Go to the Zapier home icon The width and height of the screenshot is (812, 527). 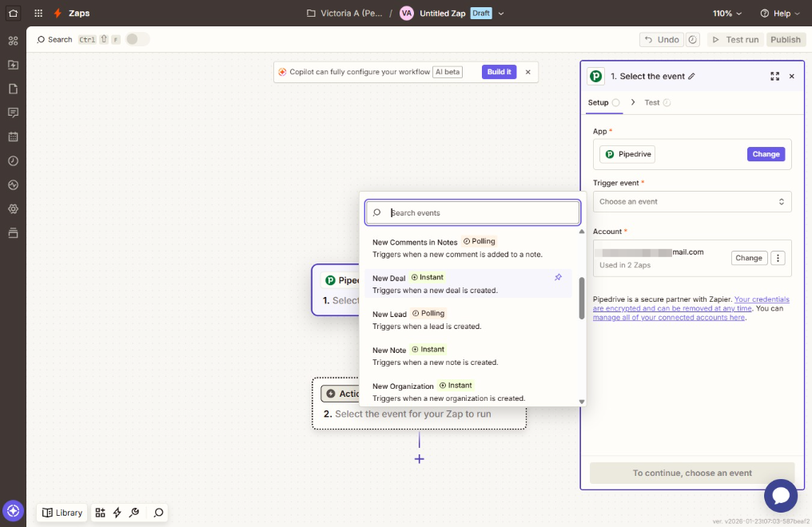tap(13, 14)
